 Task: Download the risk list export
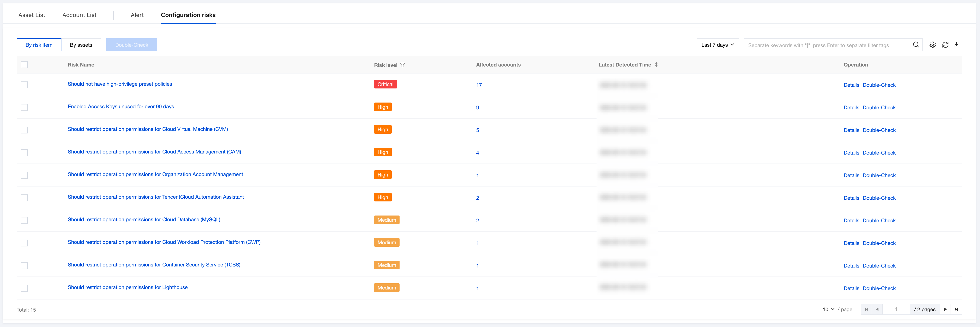[956, 45]
